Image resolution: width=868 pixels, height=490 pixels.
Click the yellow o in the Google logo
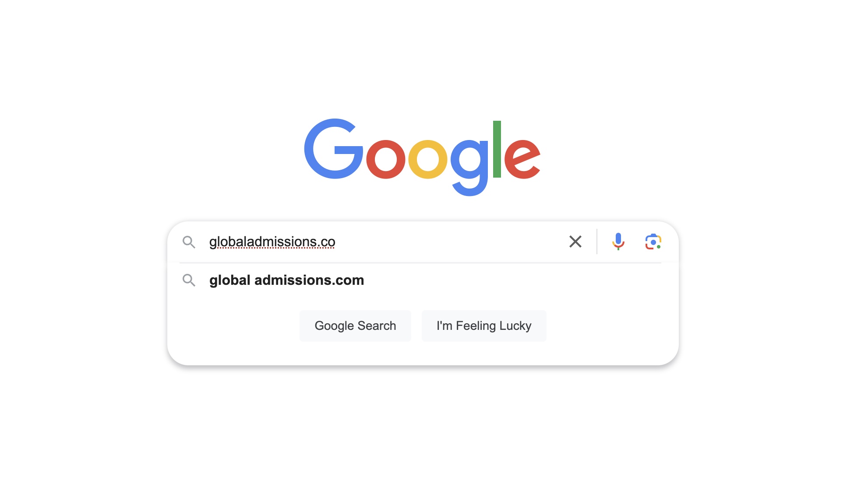pyautogui.click(x=428, y=160)
